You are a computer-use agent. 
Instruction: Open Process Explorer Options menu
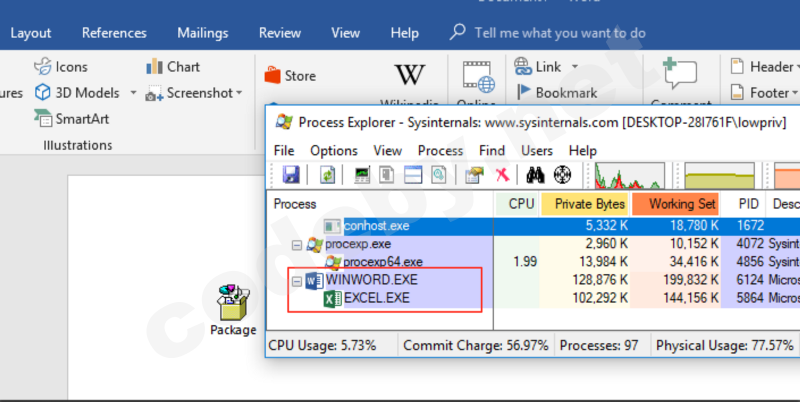tap(334, 150)
